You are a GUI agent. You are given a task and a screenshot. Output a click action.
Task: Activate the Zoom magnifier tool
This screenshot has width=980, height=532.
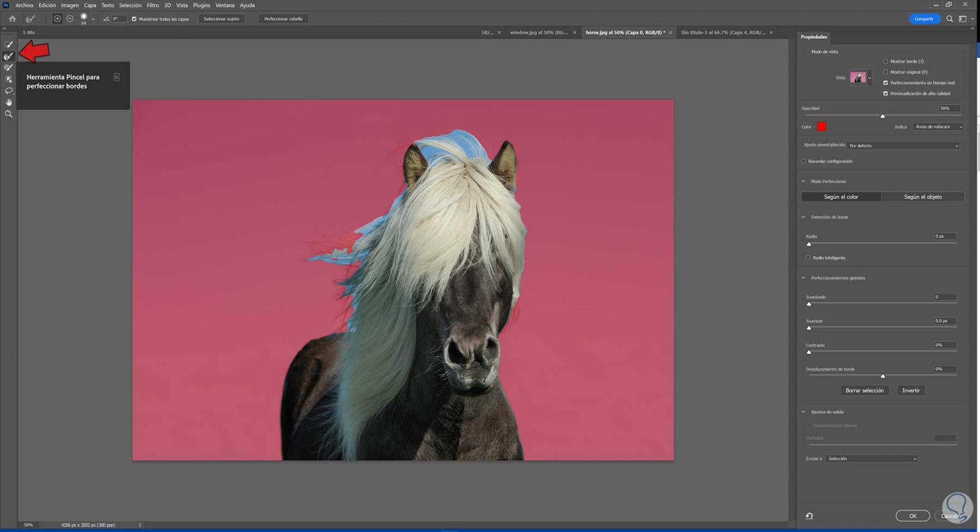(8, 114)
